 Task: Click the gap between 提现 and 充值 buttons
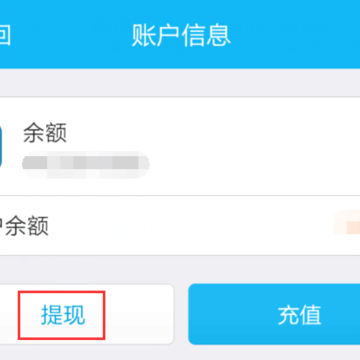pyautogui.click(x=181, y=314)
